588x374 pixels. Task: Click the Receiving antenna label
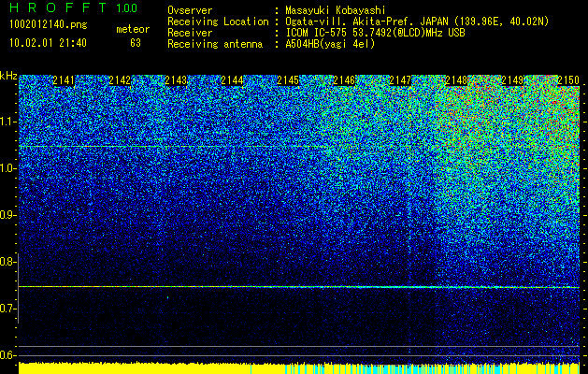click(215, 44)
